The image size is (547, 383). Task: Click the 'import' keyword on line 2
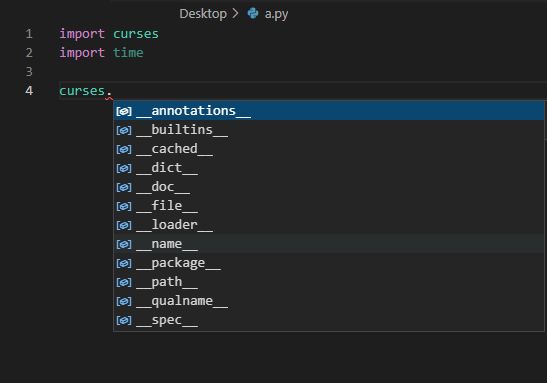coord(82,53)
